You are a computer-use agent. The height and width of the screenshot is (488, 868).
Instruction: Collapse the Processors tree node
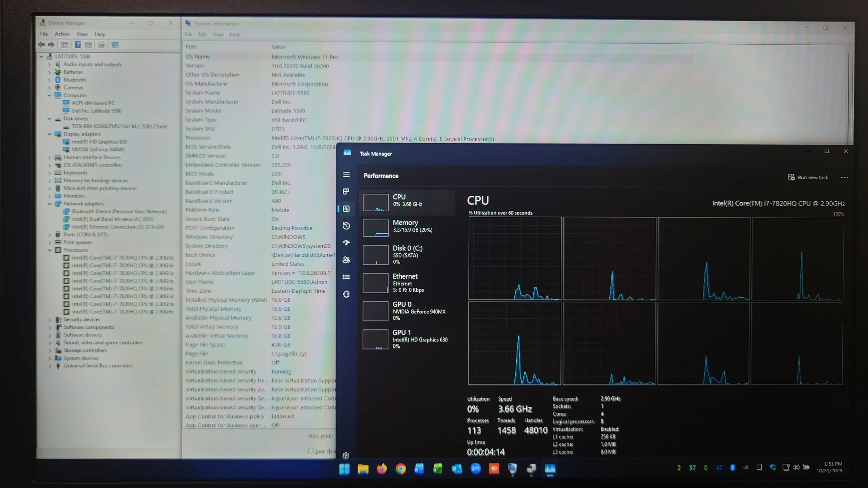point(50,250)
